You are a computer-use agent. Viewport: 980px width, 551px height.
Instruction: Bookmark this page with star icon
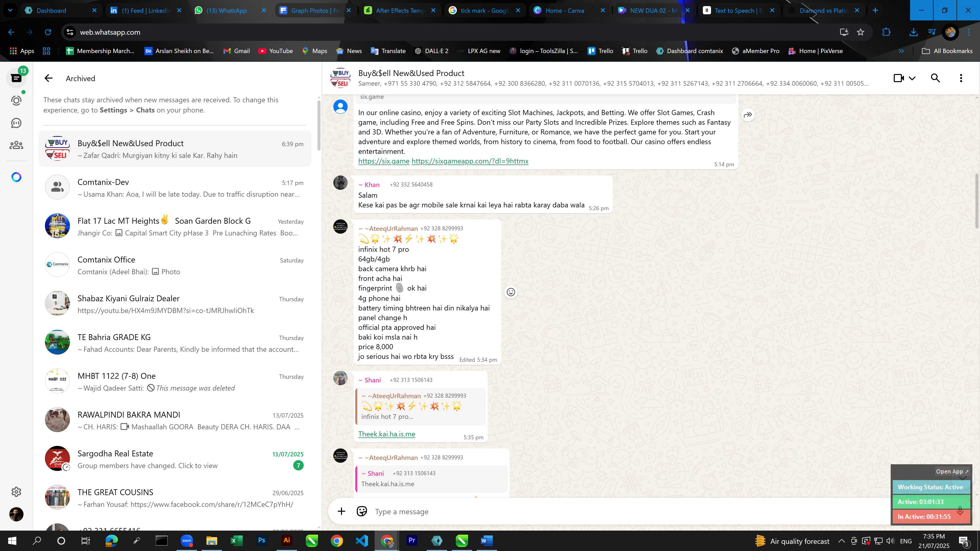tap(861, 32)
